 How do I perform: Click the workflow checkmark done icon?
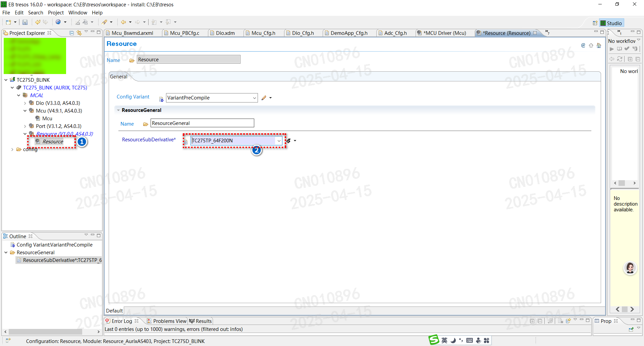[627, 49]
